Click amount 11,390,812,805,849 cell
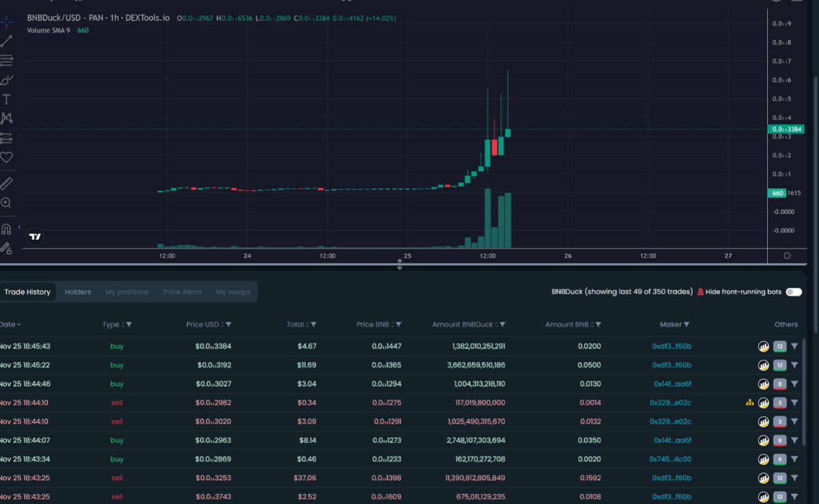 click(475, 477)
